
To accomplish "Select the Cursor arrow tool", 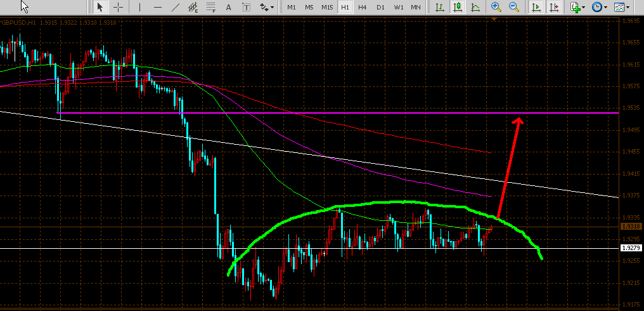I will tap(100, 7).
